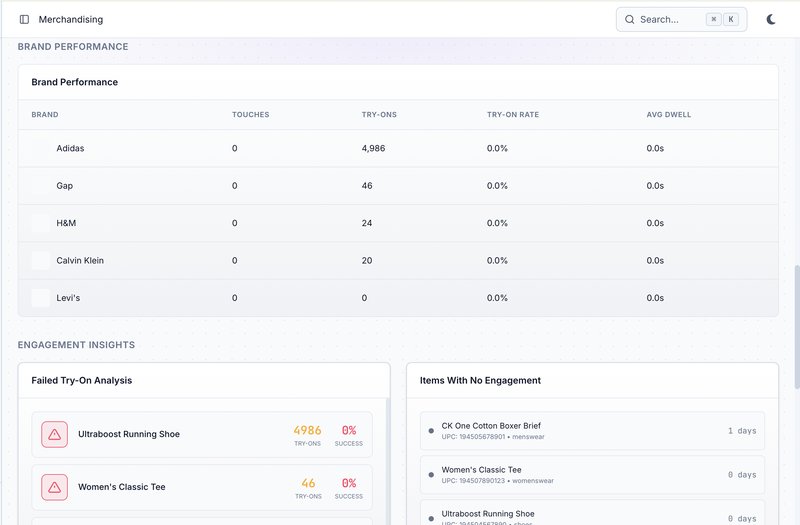Screen dimensions: 800x525
Task: Click the Calvin Klein logo thumbnail
Action: click(x=41, y=260)
